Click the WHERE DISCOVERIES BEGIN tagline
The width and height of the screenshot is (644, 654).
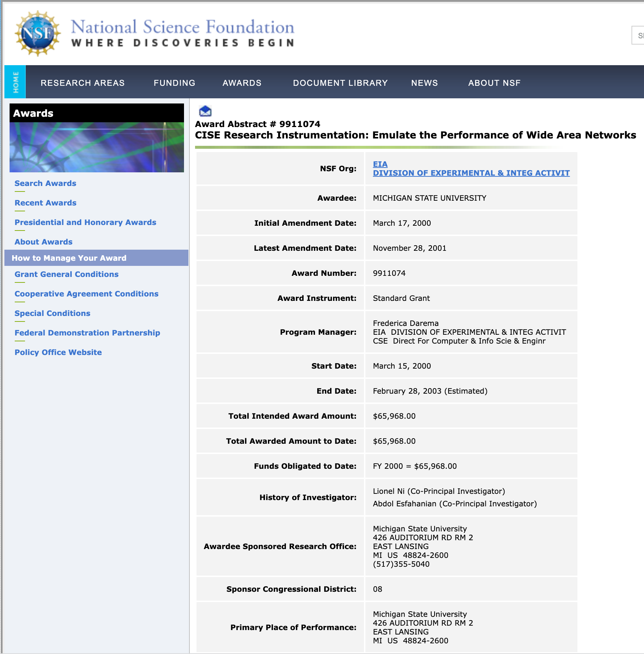pos(183,43)
